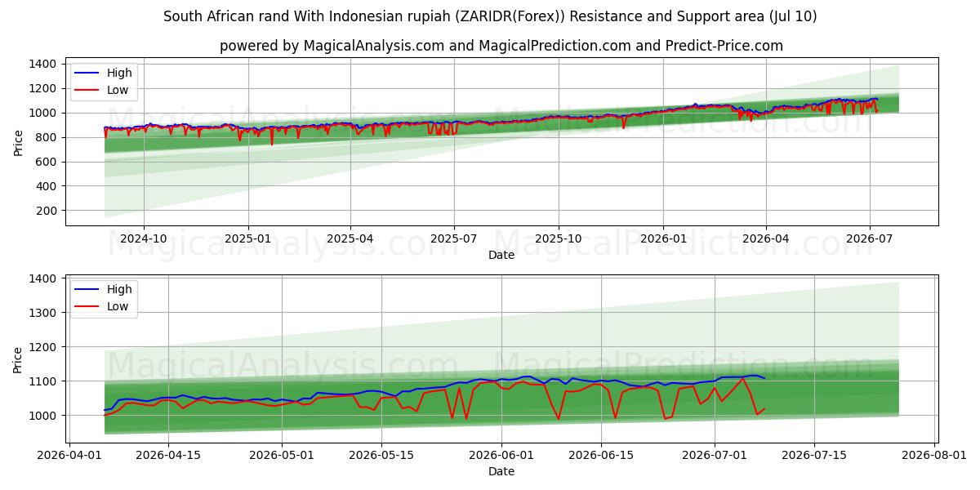Click the '2026-07-01' tick in lower chart
The height and width of the screenshot is (490, 980).
[x=715, y=455]
